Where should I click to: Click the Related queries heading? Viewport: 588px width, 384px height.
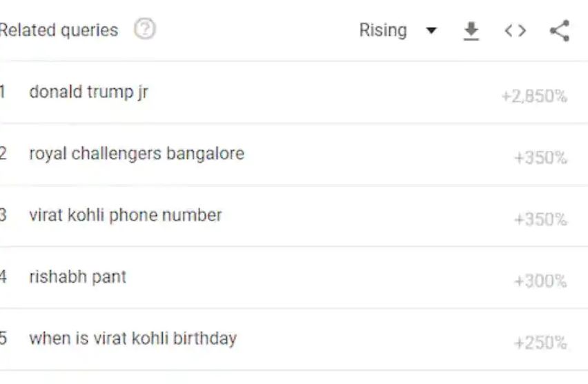coord(59,30)
